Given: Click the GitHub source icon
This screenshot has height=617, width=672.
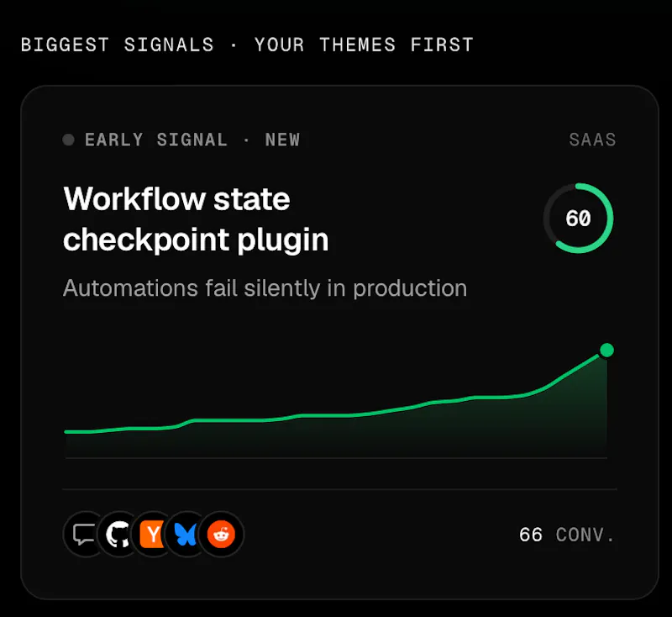Looking at the screenshot, I should point(118,535).
